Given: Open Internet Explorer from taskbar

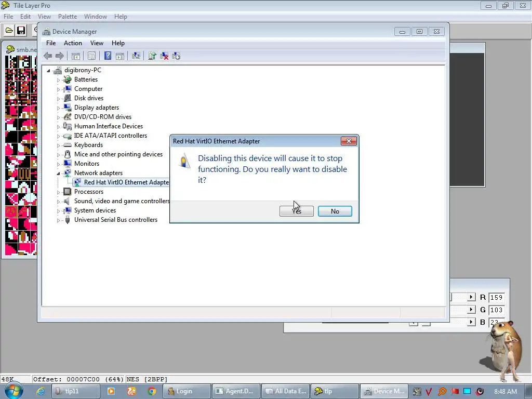Looking at the screenshot, I should point(41,391).
